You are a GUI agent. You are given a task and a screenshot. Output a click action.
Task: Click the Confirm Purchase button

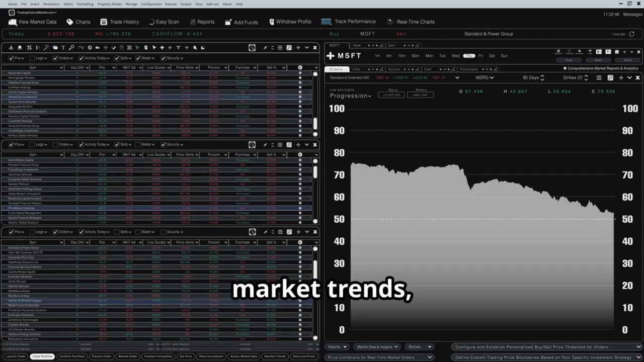pos(72,356)
